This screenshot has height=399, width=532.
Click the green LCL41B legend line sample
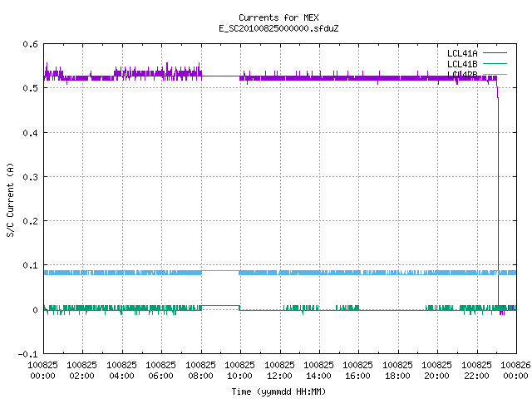(495, 63)
